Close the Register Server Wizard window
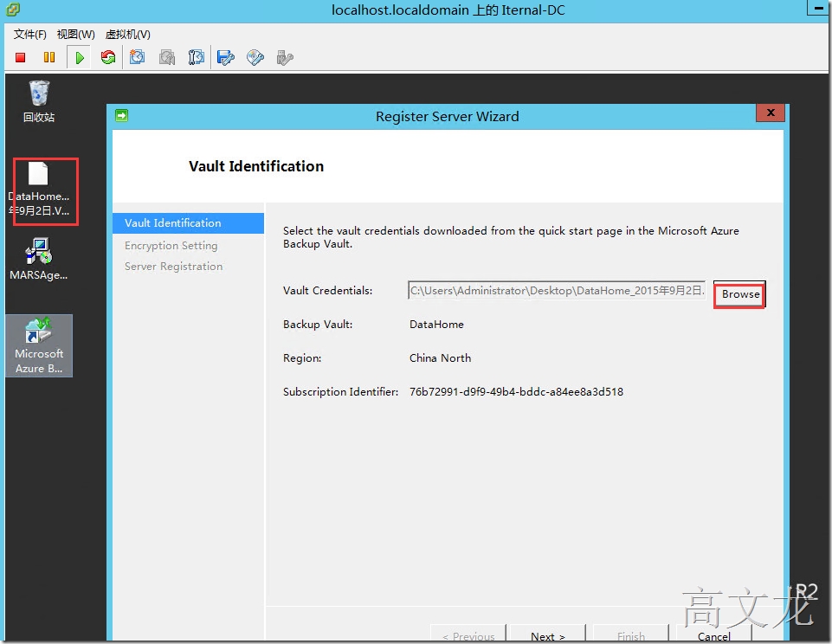This screenshot has height=644, width=832. pos(771,113)
